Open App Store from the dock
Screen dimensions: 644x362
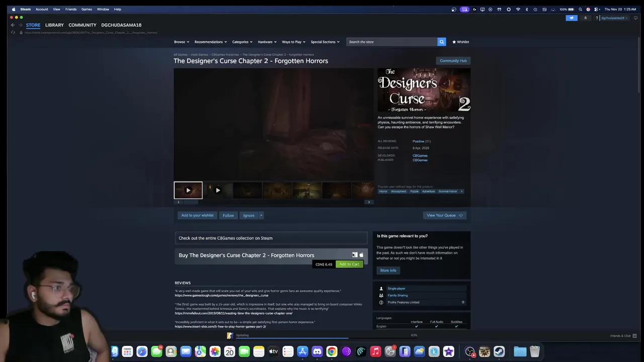coord(302,351)
